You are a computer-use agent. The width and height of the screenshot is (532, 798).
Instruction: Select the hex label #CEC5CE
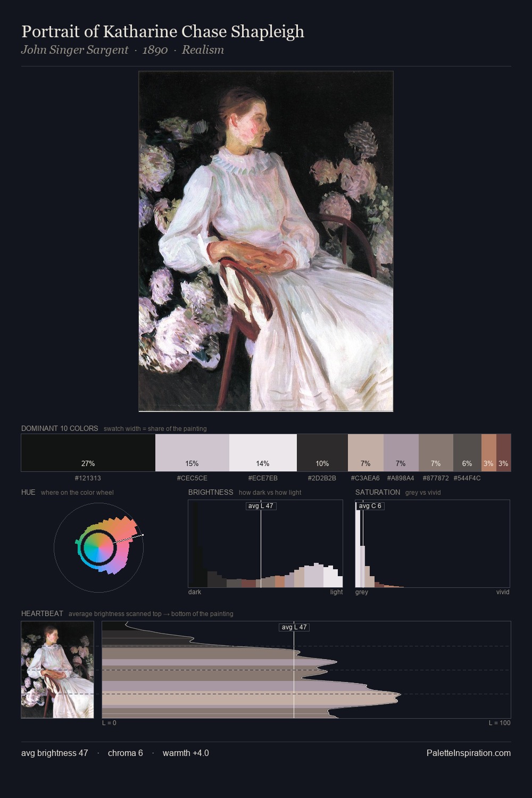coord(192,478)
